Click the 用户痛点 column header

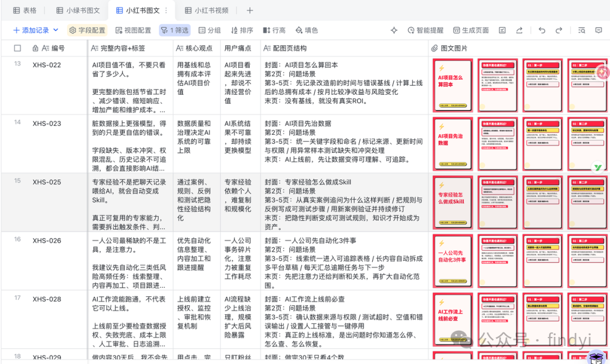[x=241, y=48]
